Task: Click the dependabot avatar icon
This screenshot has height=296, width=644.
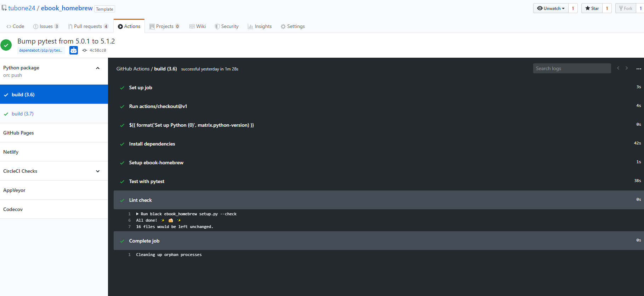Action: click(73, 50)
